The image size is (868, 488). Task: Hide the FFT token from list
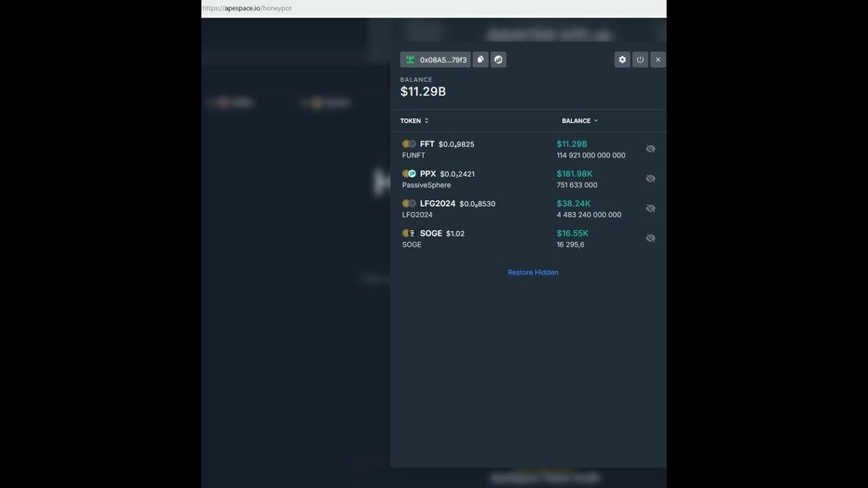coord(650,149)
